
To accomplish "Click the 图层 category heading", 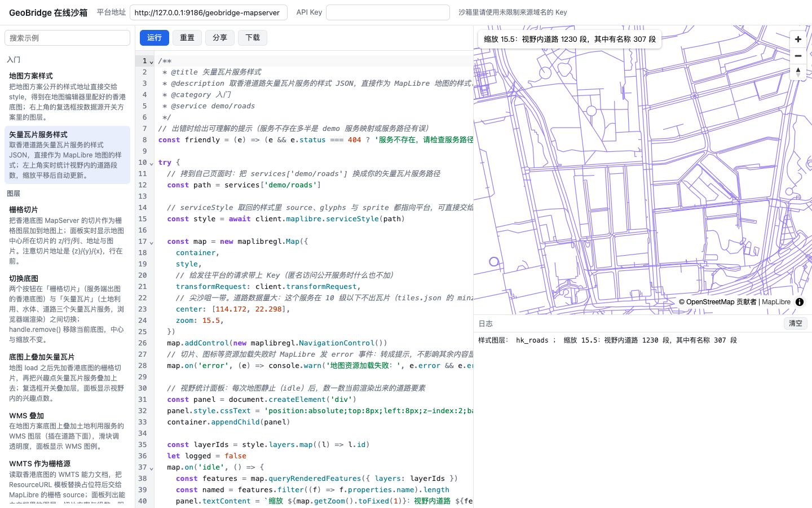I will click(x=14, y=193).
